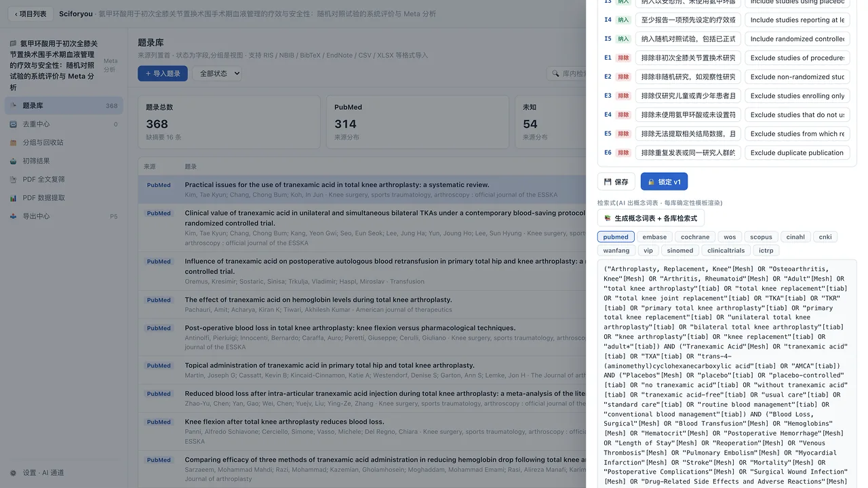Select the embase database tab
This screenshot has height=488, width=868.
(x=654, y=237)
